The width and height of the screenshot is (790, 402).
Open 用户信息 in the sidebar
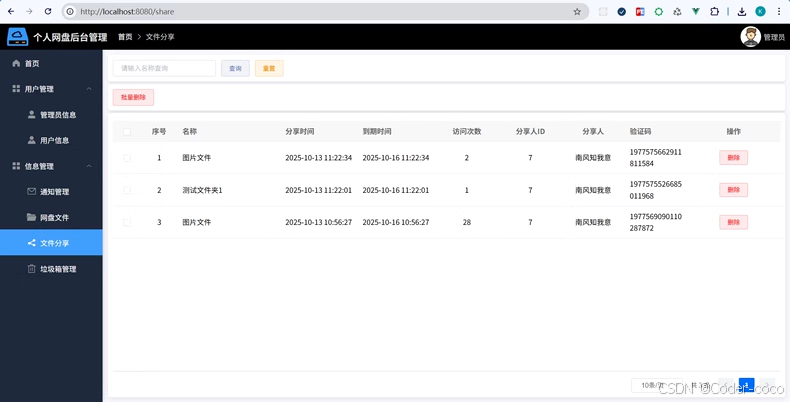click(51, 140)
